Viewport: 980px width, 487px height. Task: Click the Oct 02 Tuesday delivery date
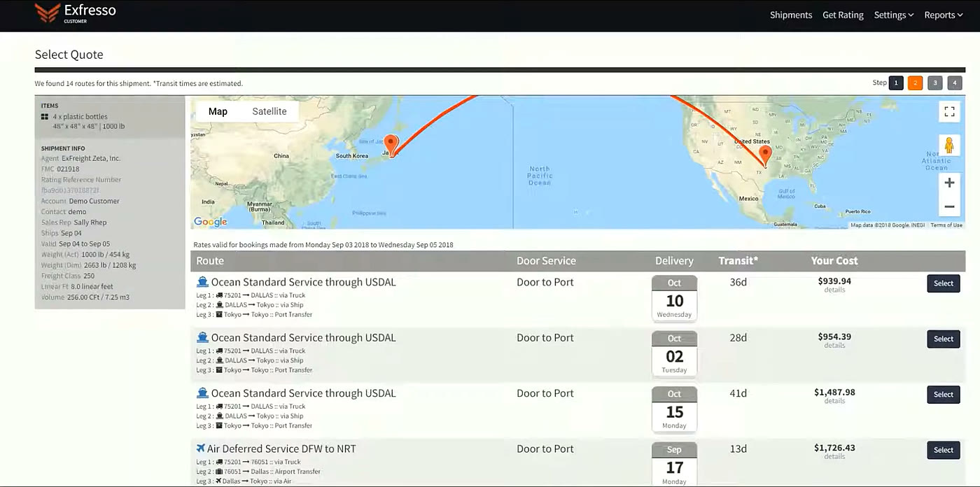click(x=674, y=353)
